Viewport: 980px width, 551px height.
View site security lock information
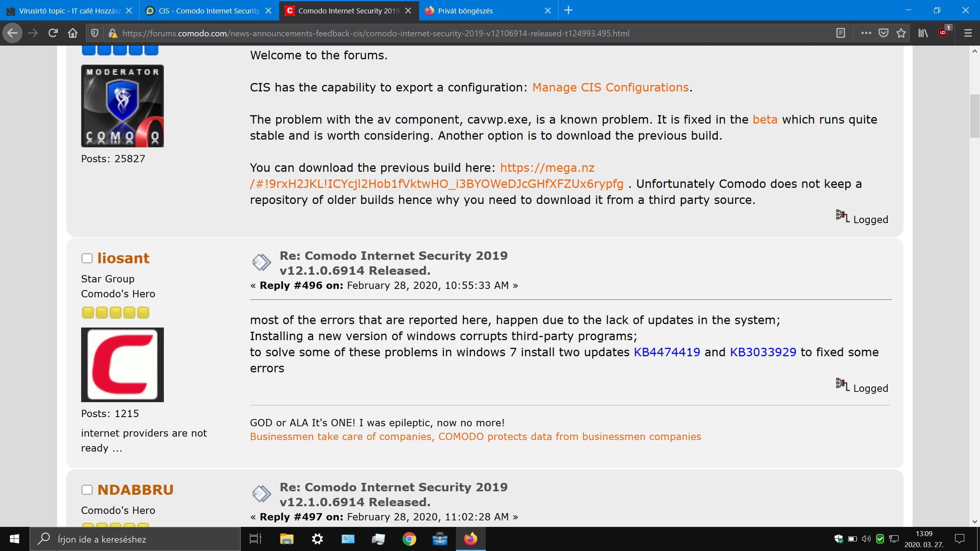[x=113, y=33]
